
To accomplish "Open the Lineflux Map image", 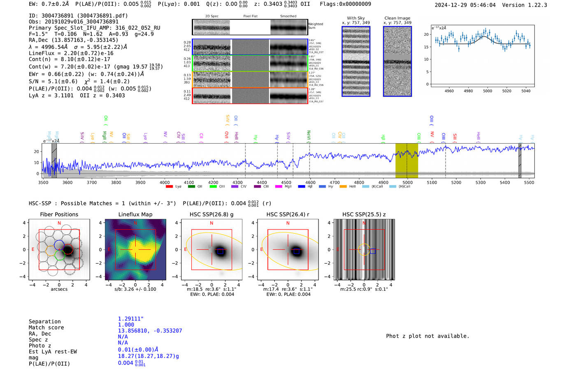I will [x=135, y=250].
